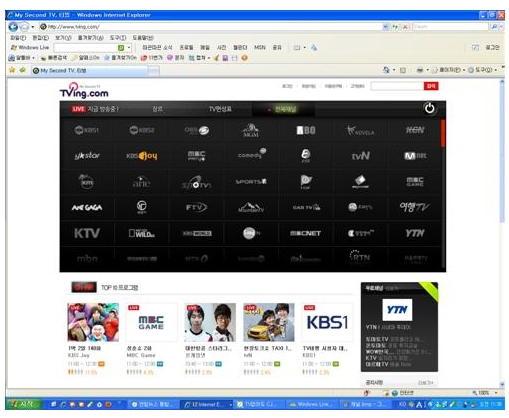Click the red search button in the site header
Screen dimensions: 509x418
(x=431, y=86)
